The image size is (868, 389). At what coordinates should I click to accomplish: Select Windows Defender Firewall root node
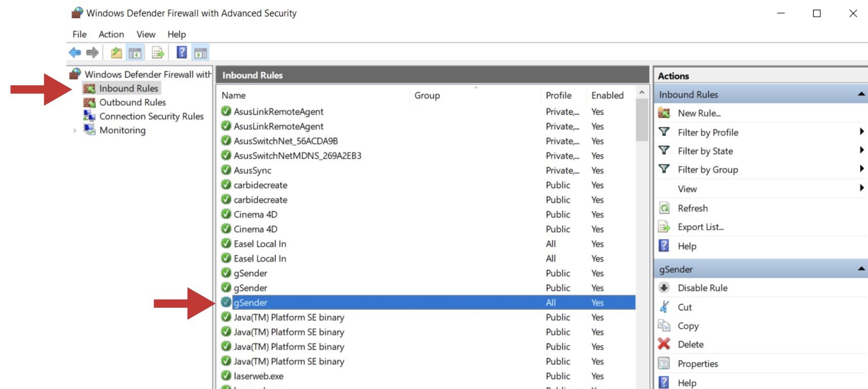[148, 74]
